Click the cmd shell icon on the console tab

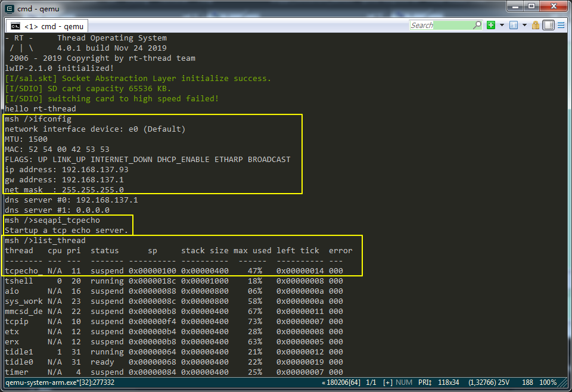16,26
